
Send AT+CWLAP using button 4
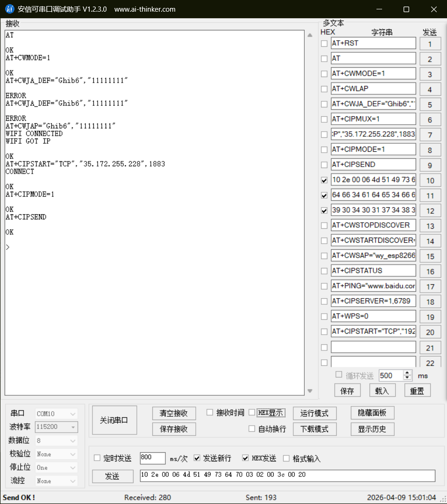click(x=430, y=89)
